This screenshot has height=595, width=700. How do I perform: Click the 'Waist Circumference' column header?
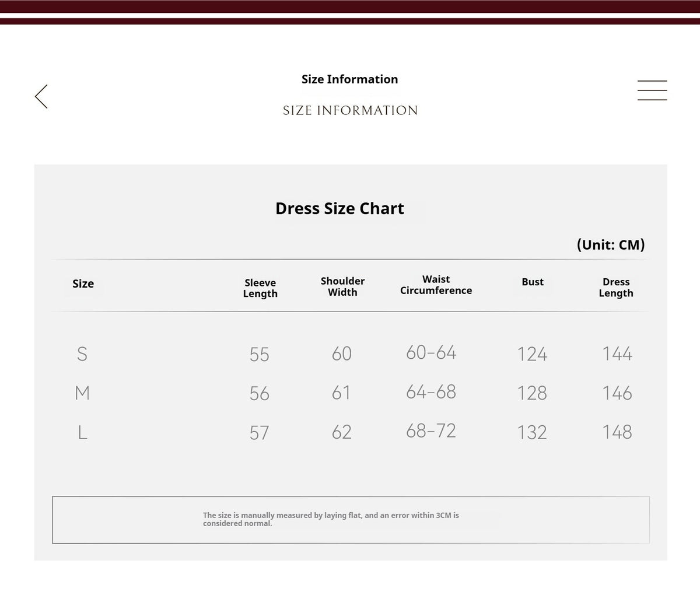coord(436,285)
